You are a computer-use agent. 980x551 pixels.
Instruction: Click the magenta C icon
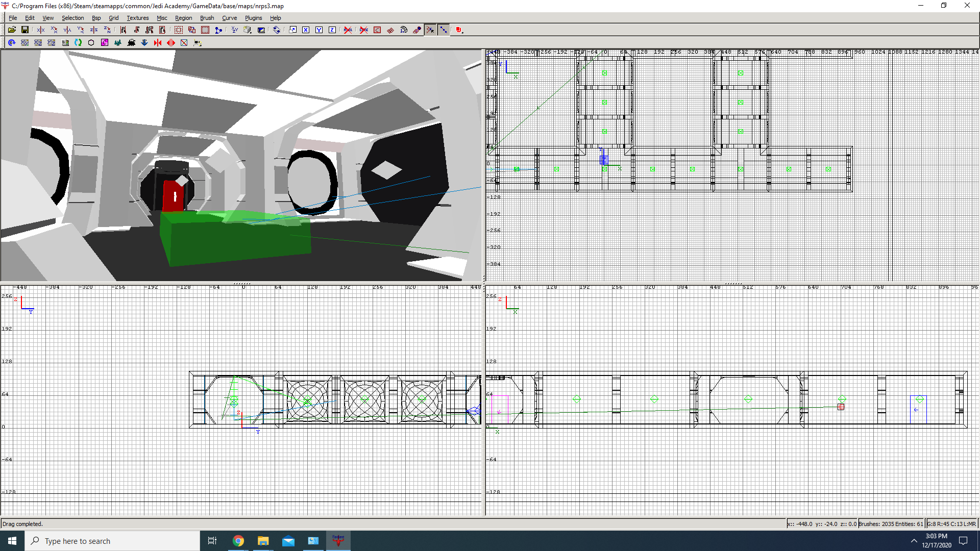pos(105,43)
